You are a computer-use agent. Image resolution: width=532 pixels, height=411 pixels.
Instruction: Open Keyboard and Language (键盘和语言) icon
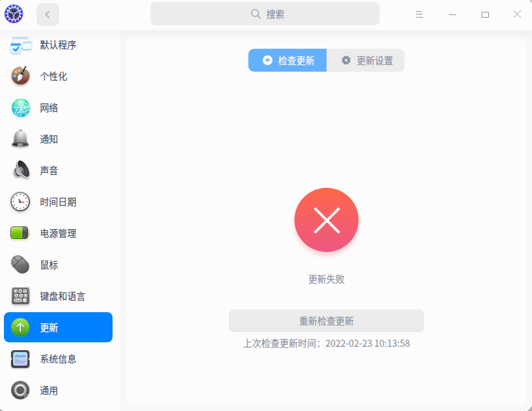tap(21, 296)
